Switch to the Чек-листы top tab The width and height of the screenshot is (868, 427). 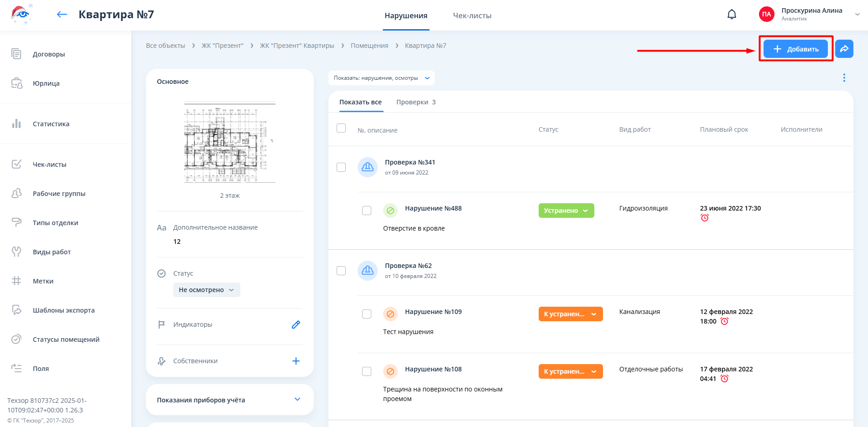point(472,15)
